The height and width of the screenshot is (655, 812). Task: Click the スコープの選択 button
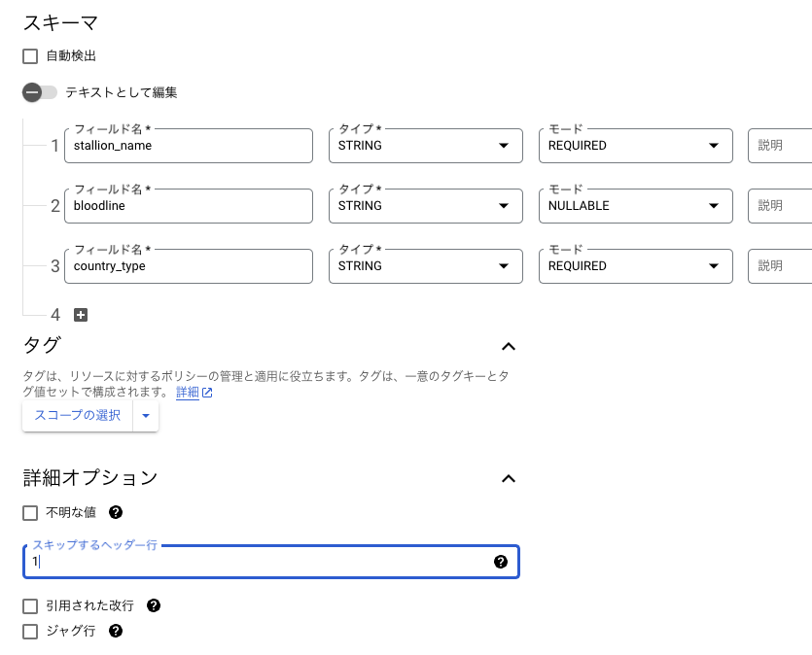point(78,415)
